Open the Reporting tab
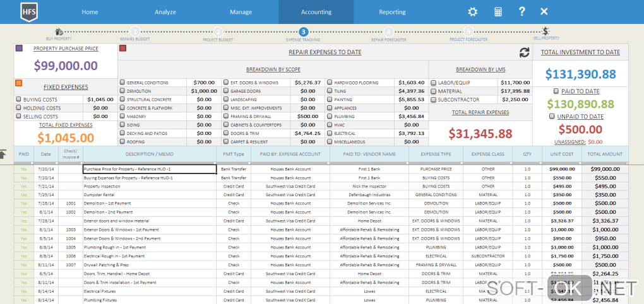 click(392, 12)
